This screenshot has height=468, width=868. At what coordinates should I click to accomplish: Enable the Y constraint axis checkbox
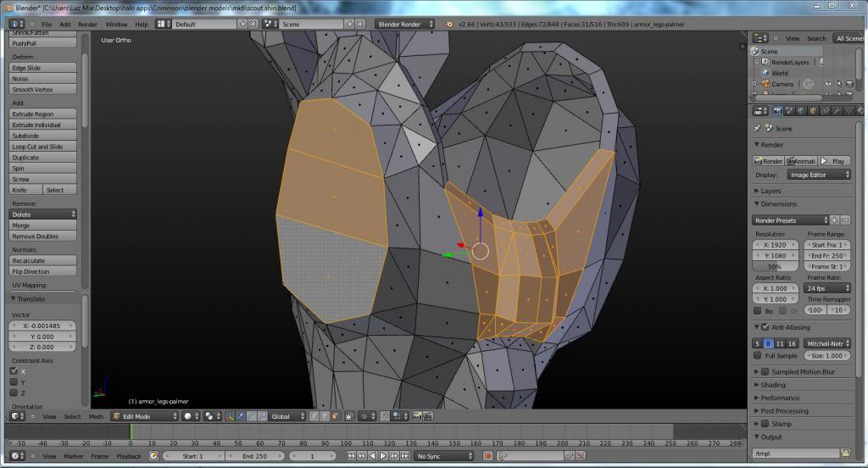(14, 382)
